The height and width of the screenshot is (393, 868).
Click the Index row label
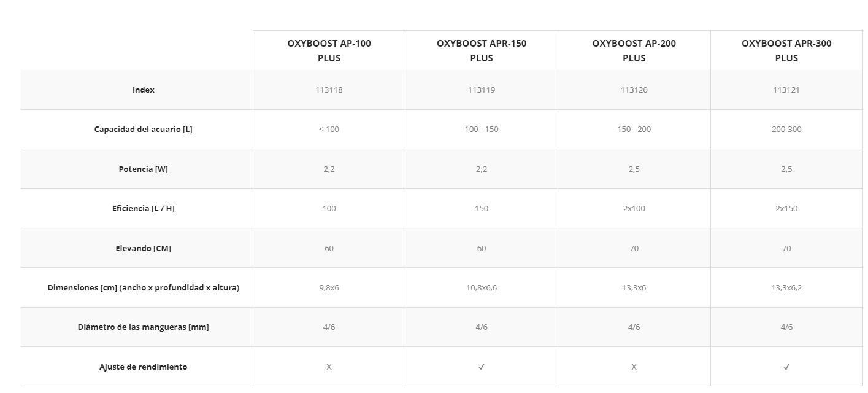(144, 90)
